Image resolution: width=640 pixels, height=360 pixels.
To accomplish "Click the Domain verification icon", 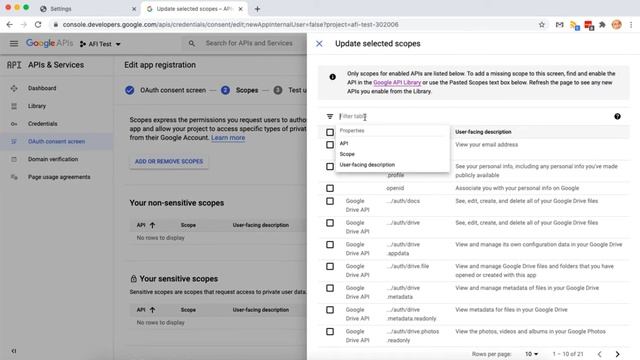I will tap(14, 159).
